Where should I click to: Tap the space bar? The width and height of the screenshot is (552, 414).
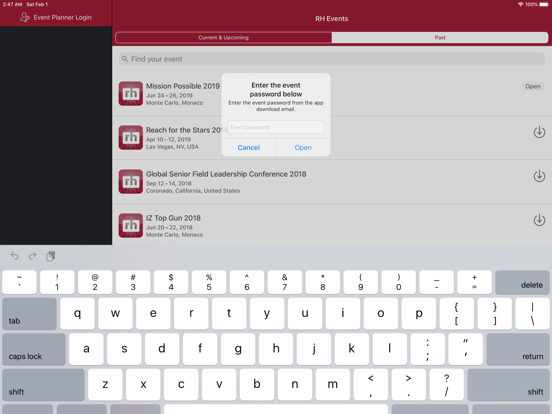click(x=276, y=409)
